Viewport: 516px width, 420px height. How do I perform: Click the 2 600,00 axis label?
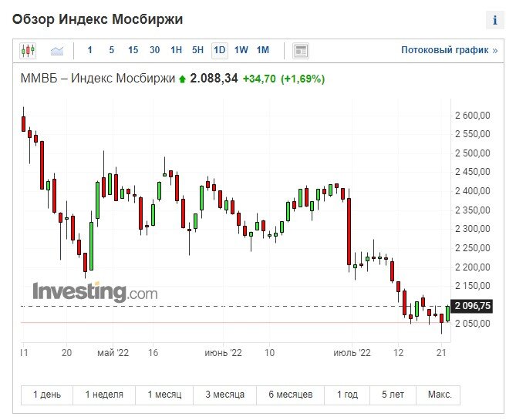pyautogui.click(x=473, y=116)
